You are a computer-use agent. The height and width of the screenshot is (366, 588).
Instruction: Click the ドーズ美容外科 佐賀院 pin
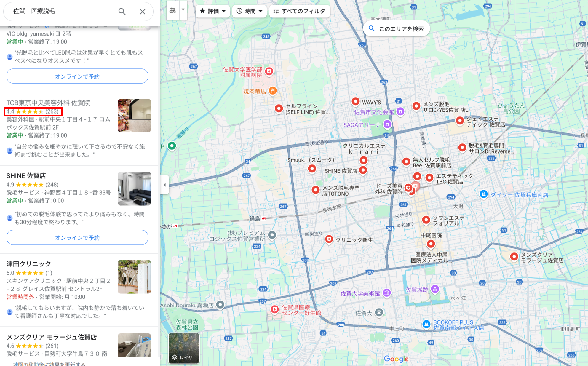[408, 188]
